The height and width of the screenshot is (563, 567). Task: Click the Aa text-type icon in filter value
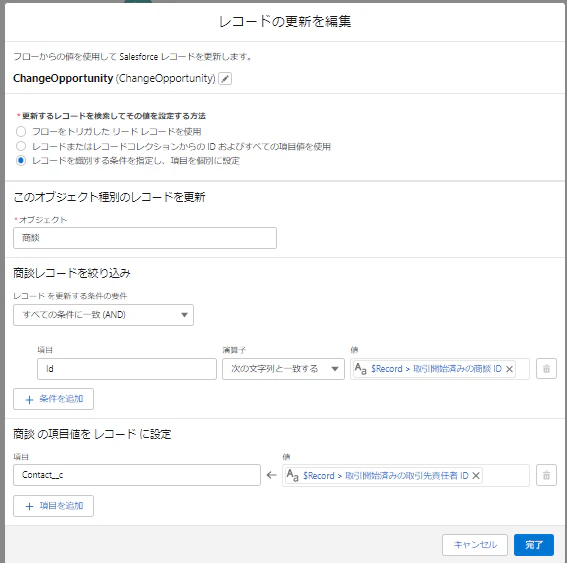[x=361, y=369]
